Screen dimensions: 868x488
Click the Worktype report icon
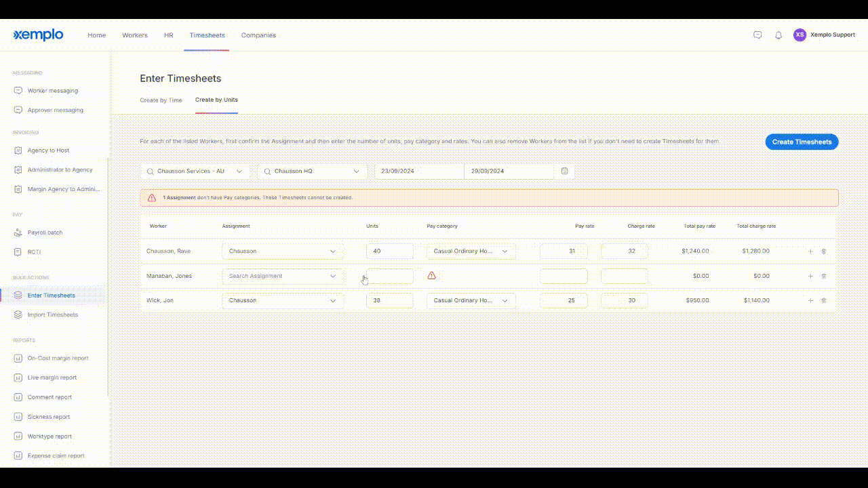pos(18,436)
